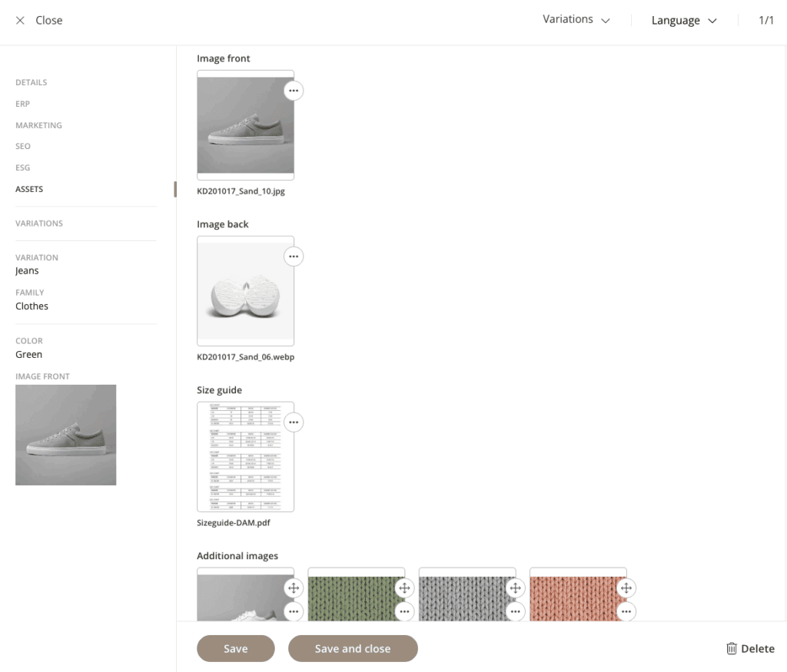Viewport: 787px width, 672px height.
Task: Close the product editor
Action: (39, 21)
